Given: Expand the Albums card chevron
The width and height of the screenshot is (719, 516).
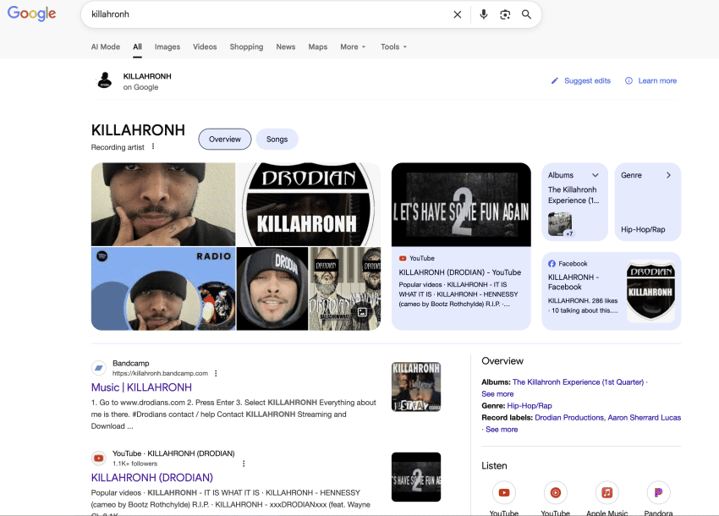Looking at the screenshot, I should tap(595, 175).
